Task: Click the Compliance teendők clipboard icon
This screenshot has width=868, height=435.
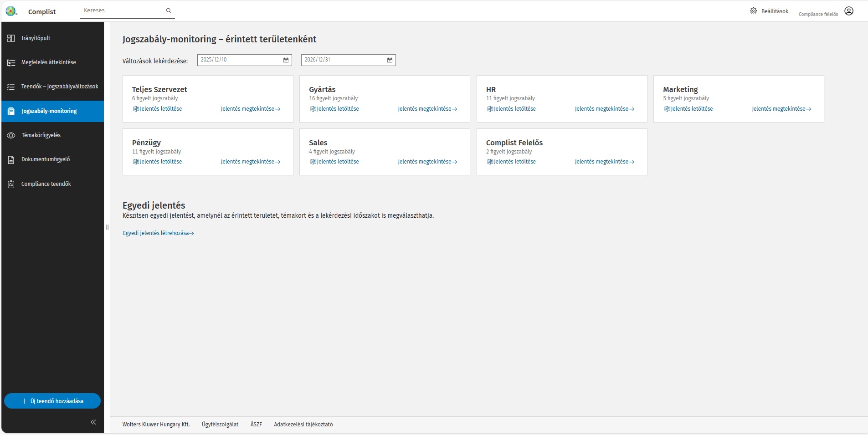Action: pyautogui.click(x=11, y=184)
